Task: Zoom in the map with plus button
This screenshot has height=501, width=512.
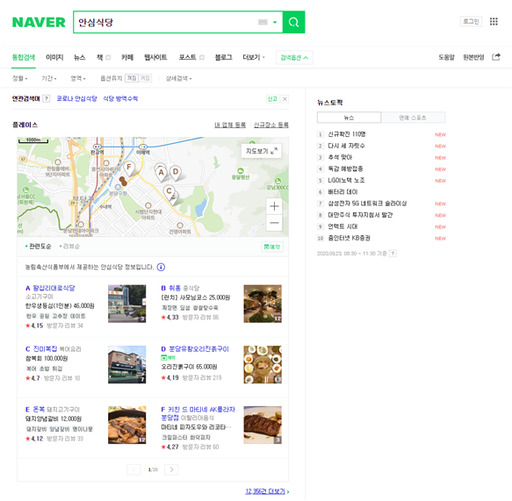Action: [x=274, y=206]
